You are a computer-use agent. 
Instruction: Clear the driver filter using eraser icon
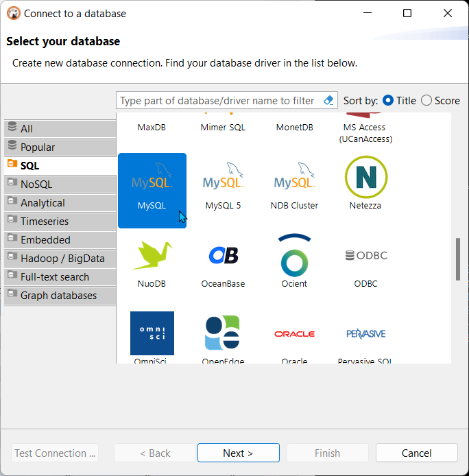(x=328, y=100)
